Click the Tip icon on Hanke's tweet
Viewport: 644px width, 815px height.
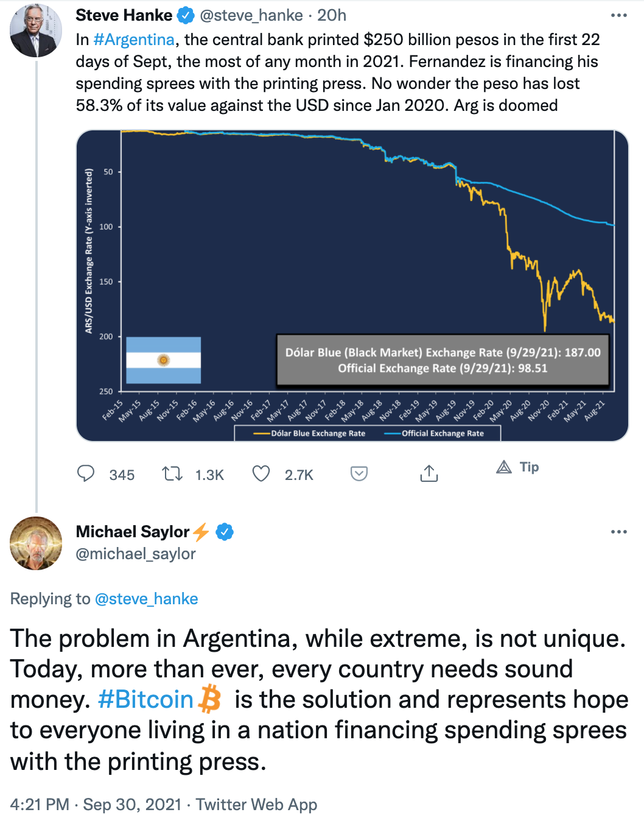(505, 467)
